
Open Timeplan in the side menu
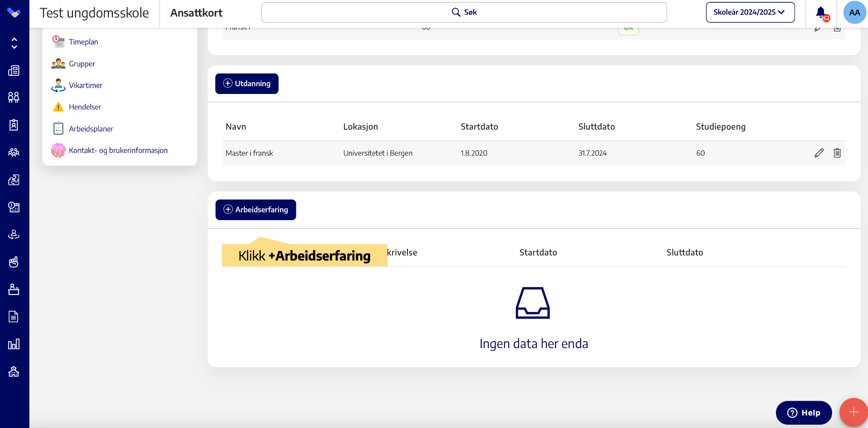[83, 42]
